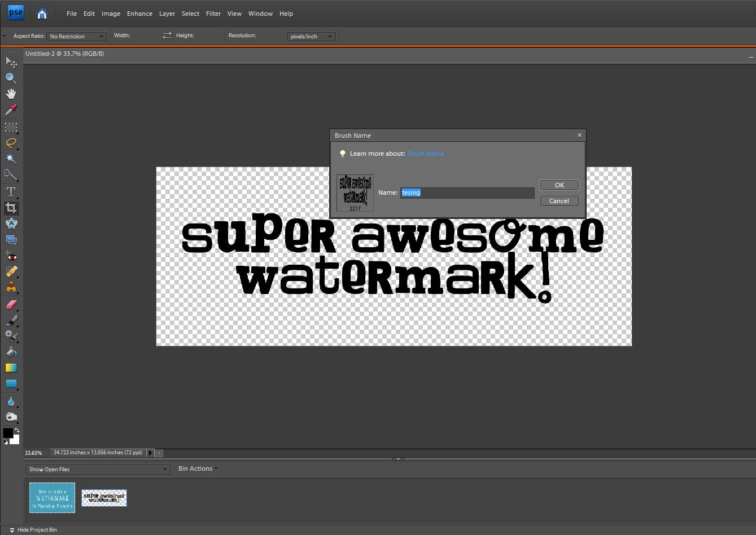Select the Move tool
The height and width of the screenshot is (535, 756).
[x=11, y=63]
